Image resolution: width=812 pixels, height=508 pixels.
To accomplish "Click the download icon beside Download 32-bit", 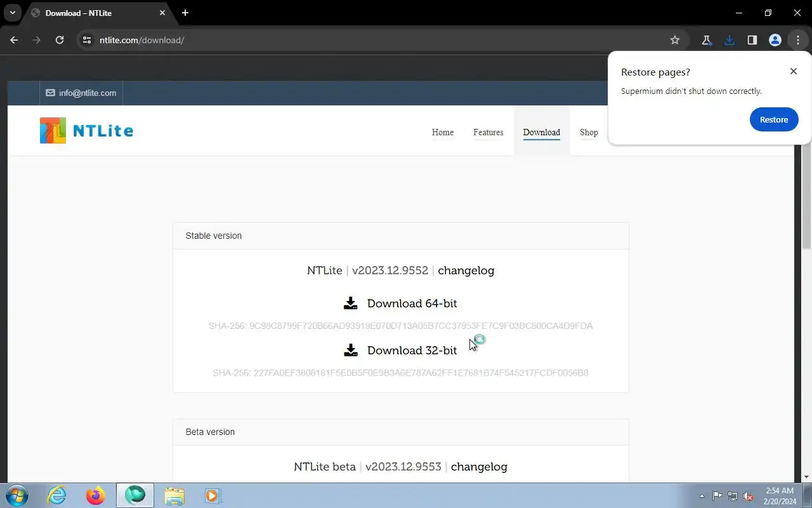I will tap(350, 351).
